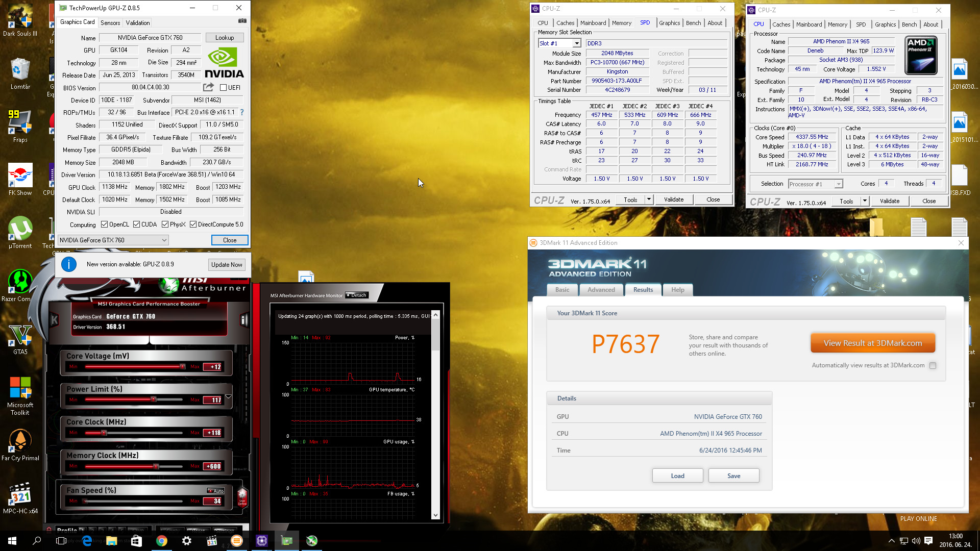
Task: Launch Microsoft Edge from the taskbar
Action: point(87,541)
